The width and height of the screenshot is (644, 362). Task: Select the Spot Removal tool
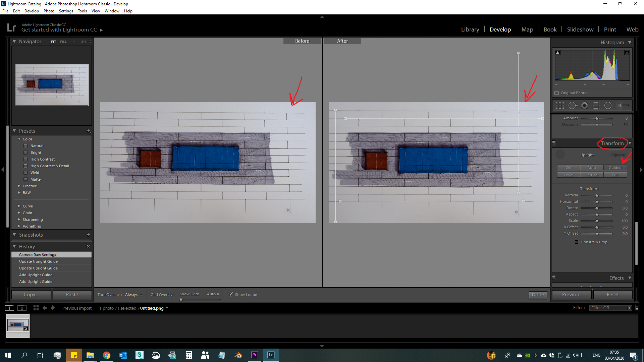573,105
